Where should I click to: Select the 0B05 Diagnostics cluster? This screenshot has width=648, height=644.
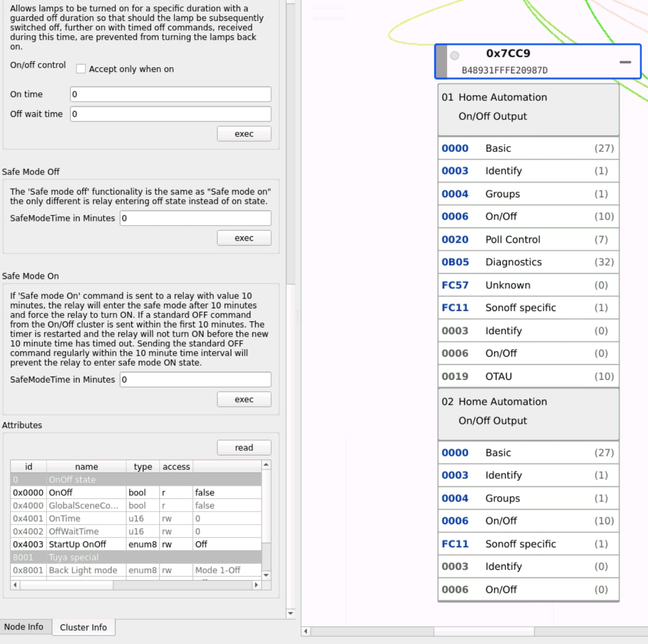pyautogui.click(x=528, y=262)
